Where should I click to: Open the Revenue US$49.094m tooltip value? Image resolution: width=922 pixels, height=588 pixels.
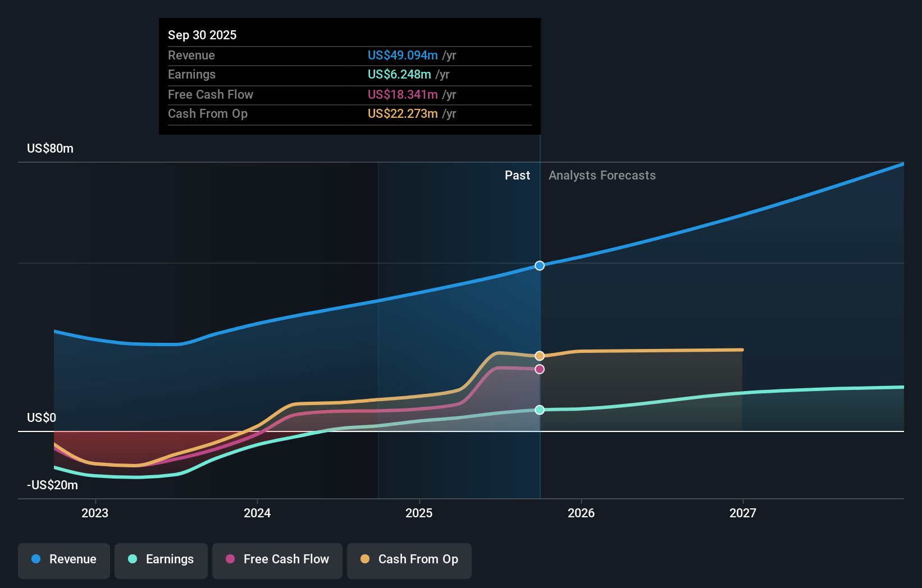pos(401,55)
